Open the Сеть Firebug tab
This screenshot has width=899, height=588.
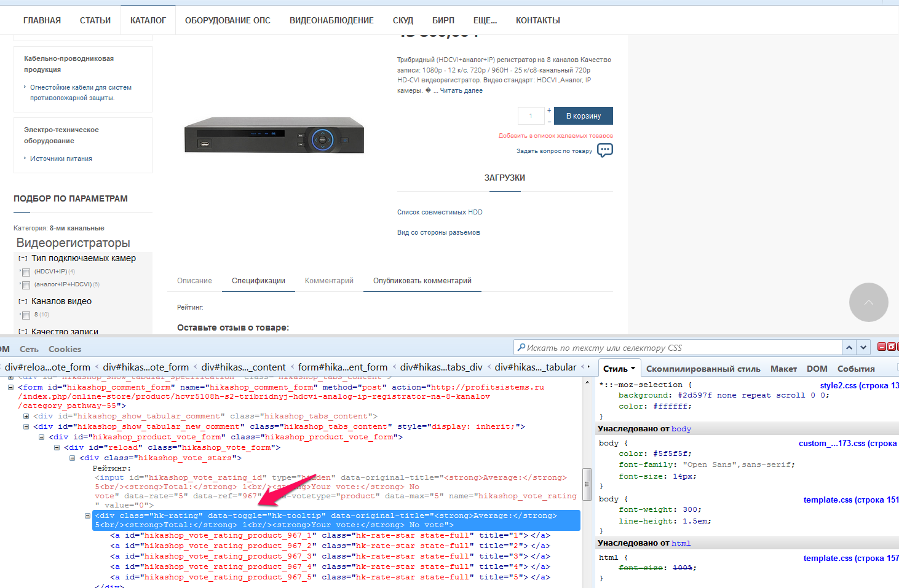[x=29, y=349]
